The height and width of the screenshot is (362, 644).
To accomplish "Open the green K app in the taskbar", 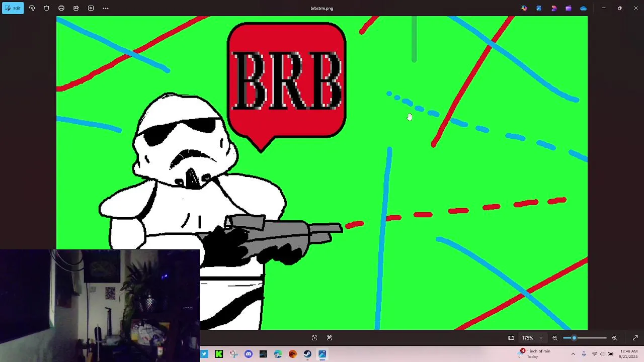I will coord(219,354).
